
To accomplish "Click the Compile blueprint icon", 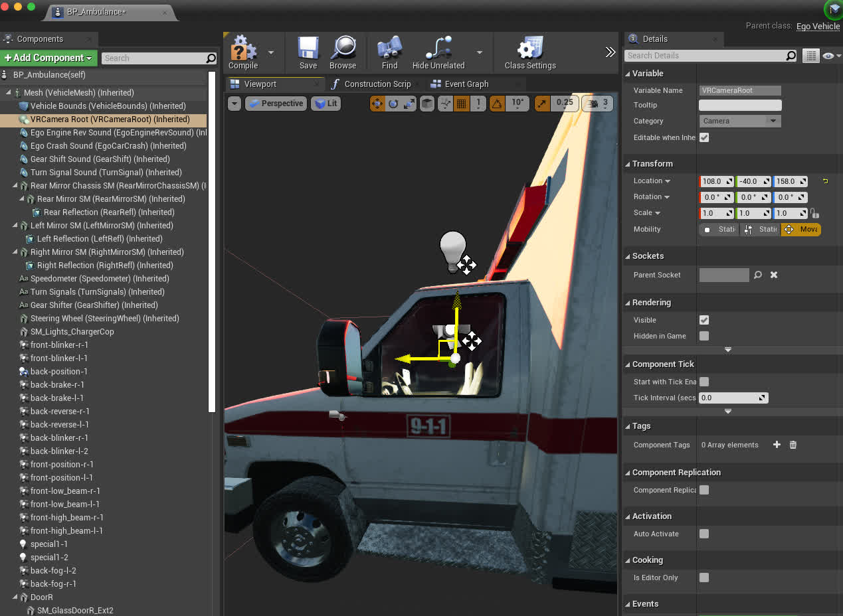I will coord(243,50).
